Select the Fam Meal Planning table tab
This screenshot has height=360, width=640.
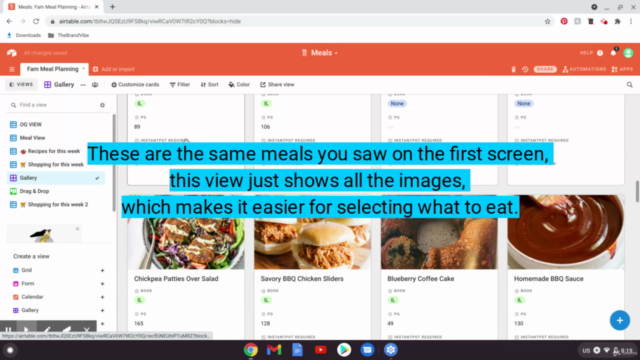[52, 69]
